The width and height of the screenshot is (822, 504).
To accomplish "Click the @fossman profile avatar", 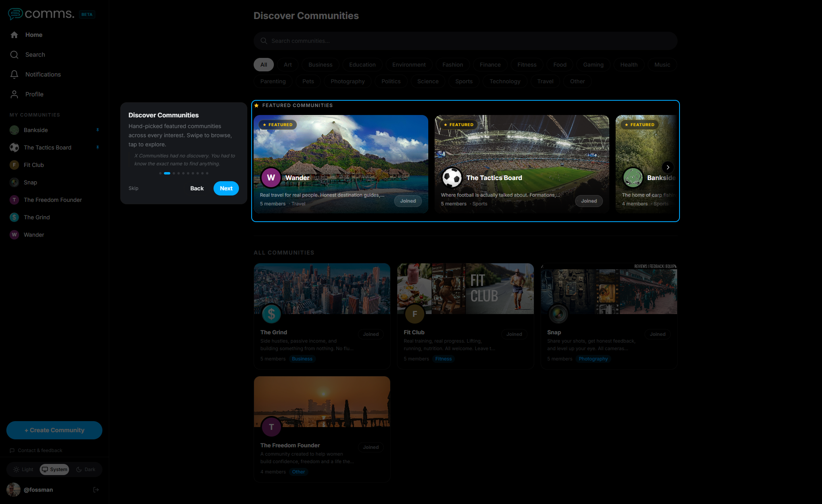I will (13, 490).
